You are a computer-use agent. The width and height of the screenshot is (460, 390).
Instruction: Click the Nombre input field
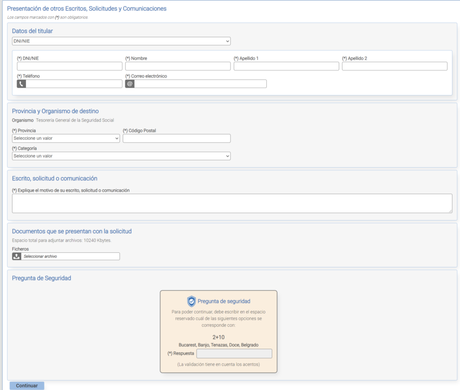[x=178, y=66]
